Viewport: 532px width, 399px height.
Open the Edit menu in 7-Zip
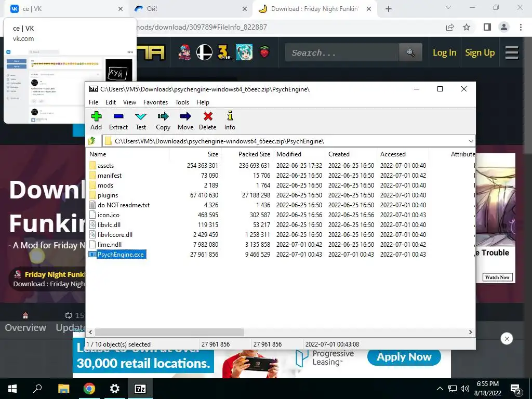tap(111, 102)
